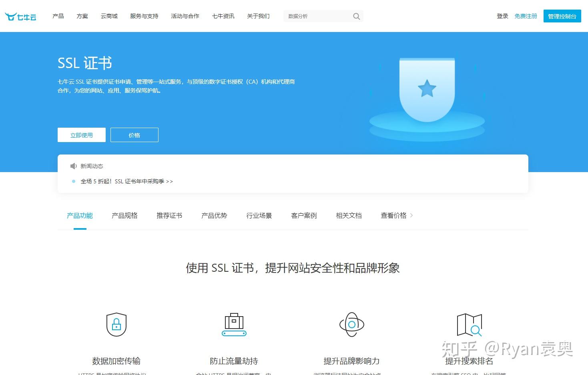Select the 行业场景 tab
588x375 pixels.
[x=259, y=216]
